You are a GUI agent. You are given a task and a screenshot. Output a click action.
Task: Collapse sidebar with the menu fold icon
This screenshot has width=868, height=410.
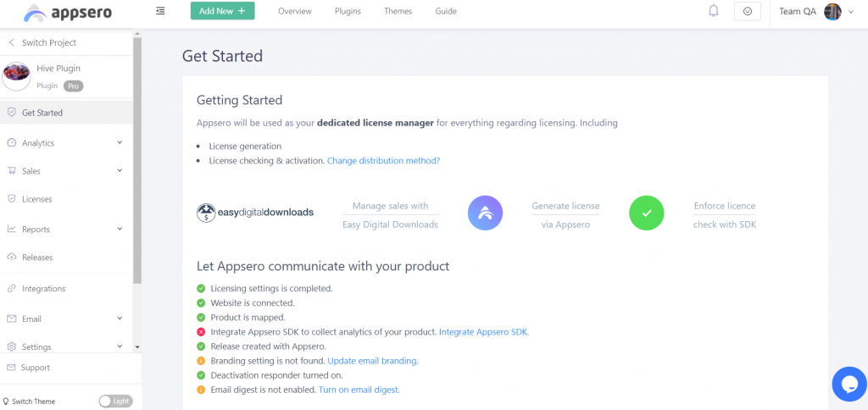(x=160, y=10)
